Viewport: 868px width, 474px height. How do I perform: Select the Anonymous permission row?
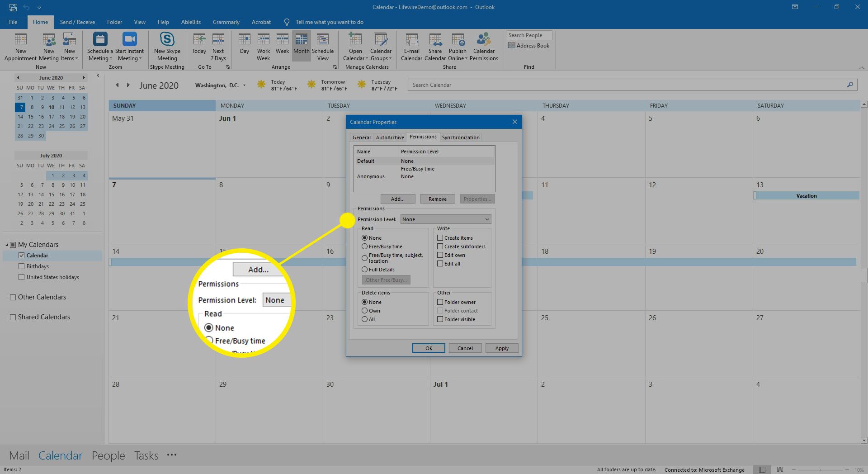(424, 177)
